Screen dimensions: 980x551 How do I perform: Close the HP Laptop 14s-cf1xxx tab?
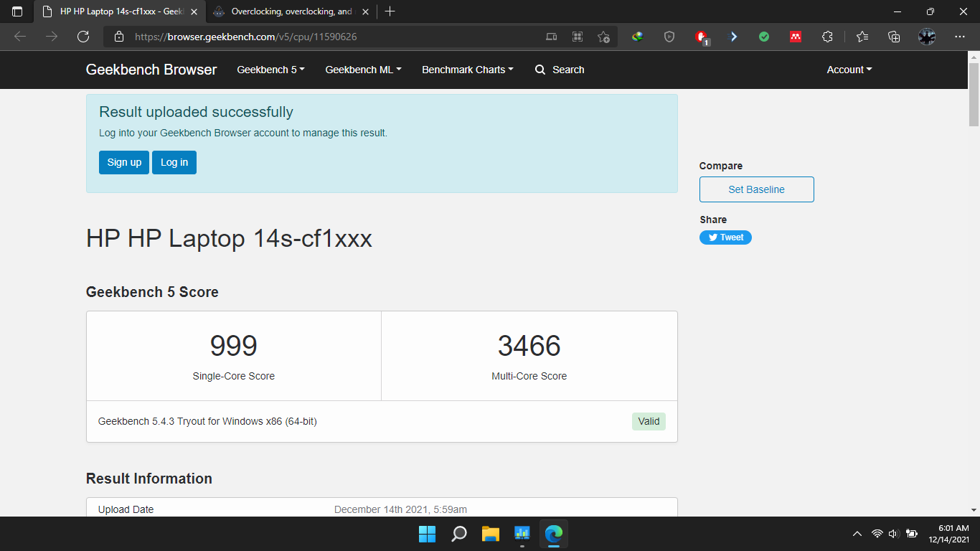coord(194,11)
